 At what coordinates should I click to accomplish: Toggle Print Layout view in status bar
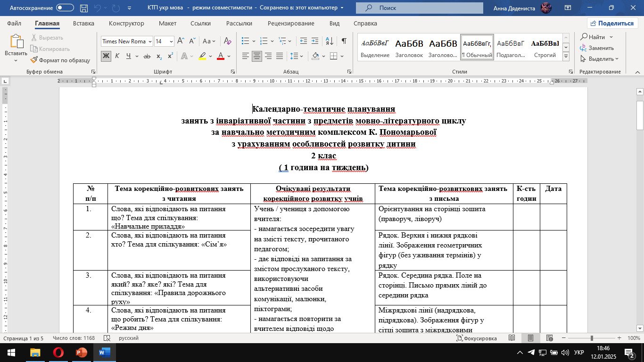[530, 338]
